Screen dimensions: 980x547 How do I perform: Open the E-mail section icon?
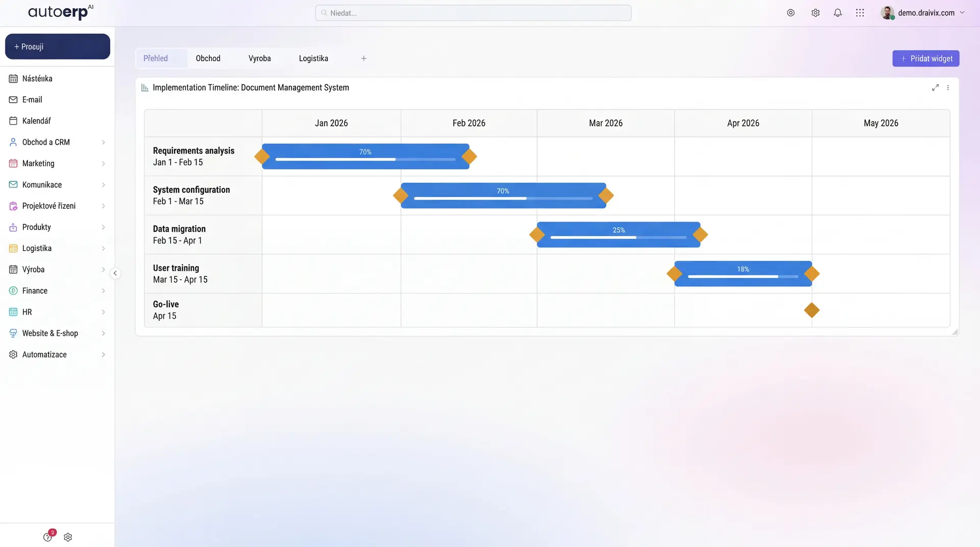13,100
